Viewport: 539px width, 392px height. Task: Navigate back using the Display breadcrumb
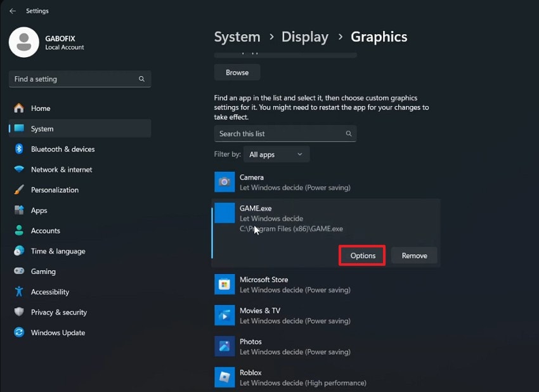point(305,37)
